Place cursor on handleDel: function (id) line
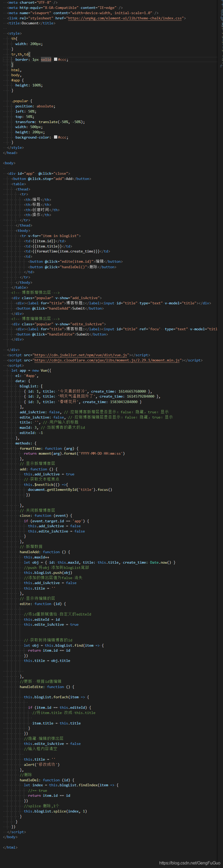This screenshot has width=223, height=868. 47,780
